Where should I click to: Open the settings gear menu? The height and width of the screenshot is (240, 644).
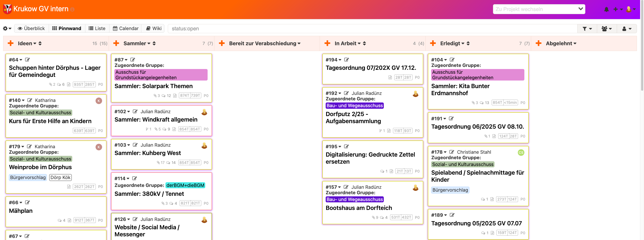7,28
